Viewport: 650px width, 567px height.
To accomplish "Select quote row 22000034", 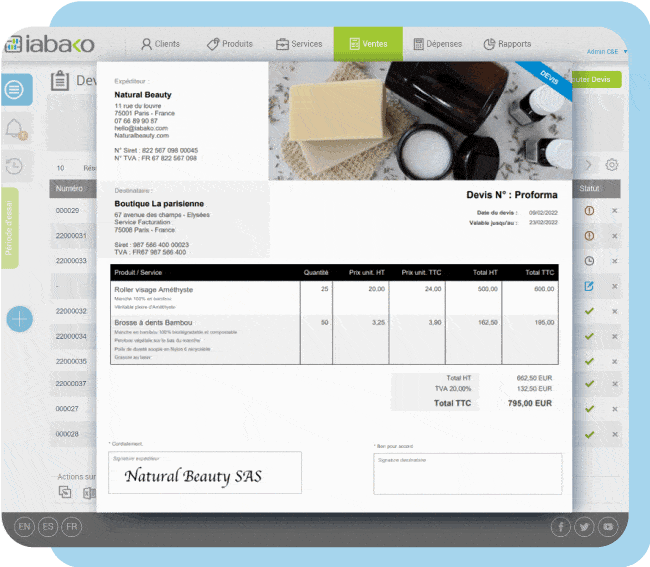I will click(x=71, y=336).
